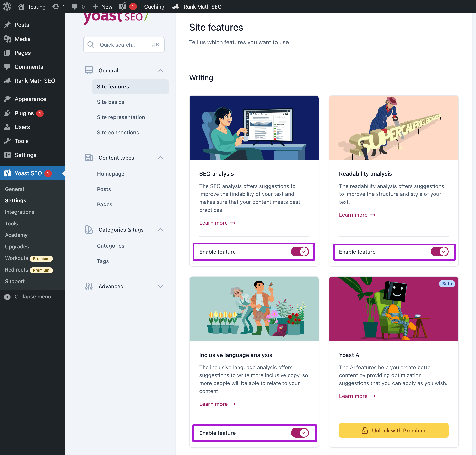The width and height of the screenshot is (476, 455).
Task: Switch to Site representation settings
Action: (x=121, y=117)
